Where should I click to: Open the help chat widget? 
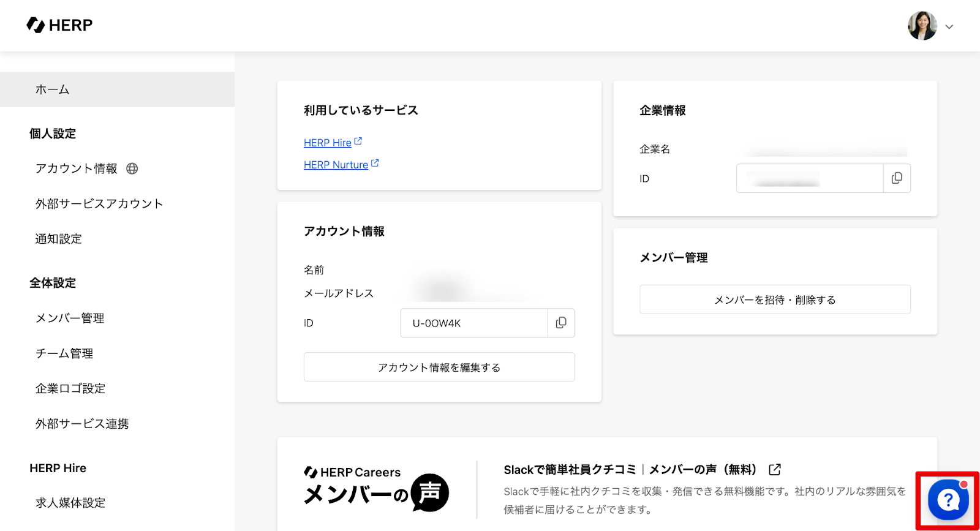[948, 500]
